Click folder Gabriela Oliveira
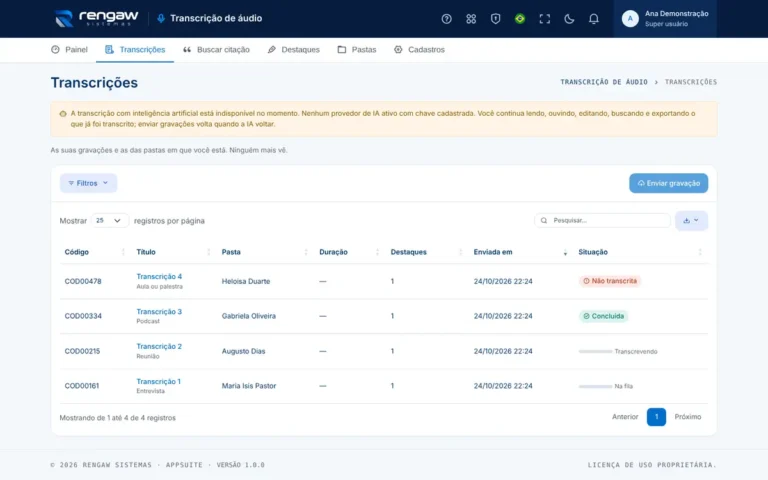The height and width of the screenshot is (480, 768). click(249, 316)
